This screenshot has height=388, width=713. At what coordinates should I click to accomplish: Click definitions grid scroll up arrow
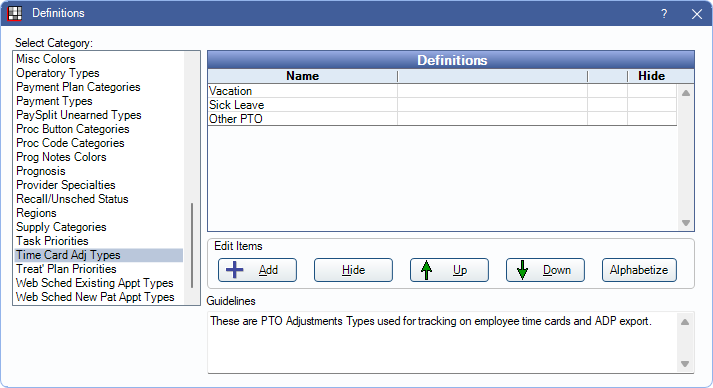tap(686, 93)
